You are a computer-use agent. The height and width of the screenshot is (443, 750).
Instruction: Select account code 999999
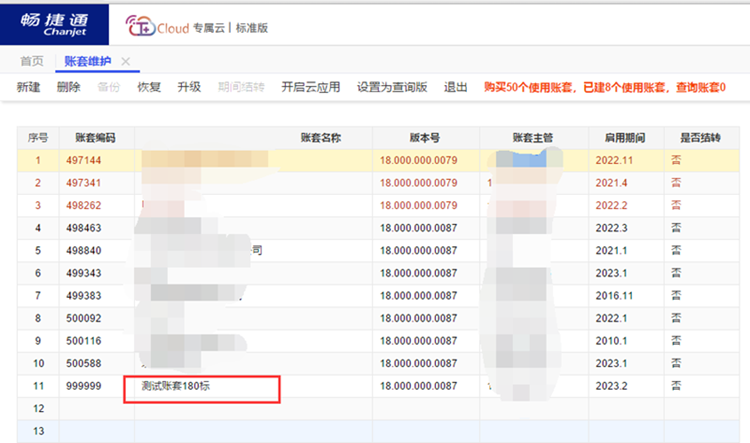84,386
